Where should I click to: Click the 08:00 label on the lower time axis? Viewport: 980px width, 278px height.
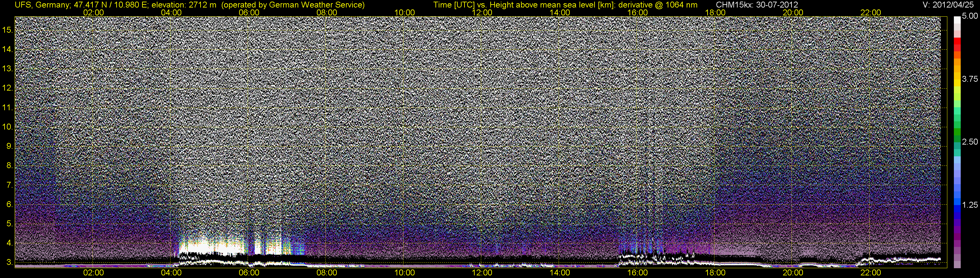(327, 273)
